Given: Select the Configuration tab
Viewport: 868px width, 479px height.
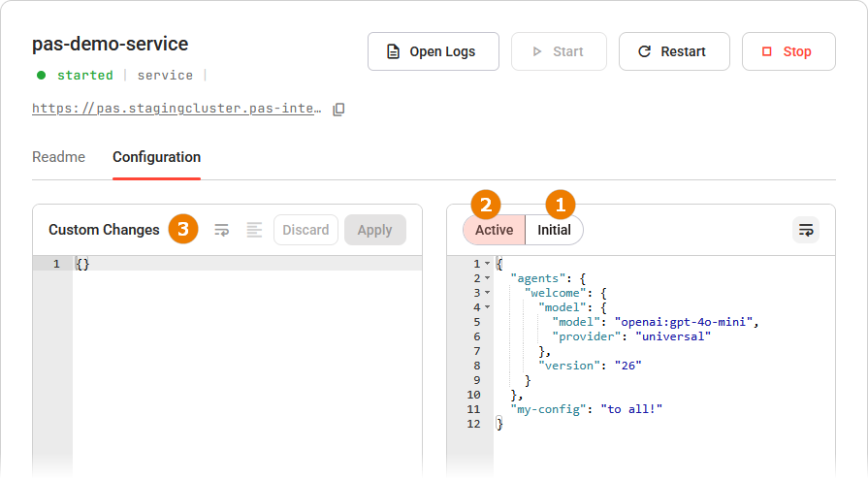Looking at the screenshot, I should [157, 157].
